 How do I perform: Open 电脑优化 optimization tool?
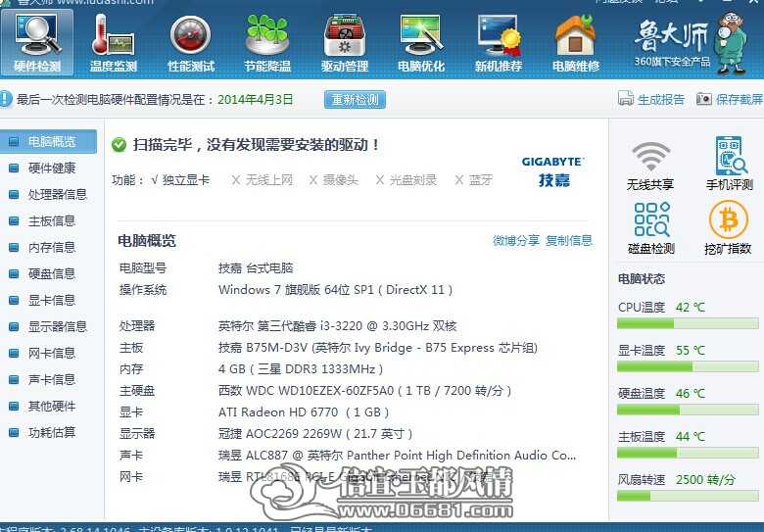tap(421, 42)
